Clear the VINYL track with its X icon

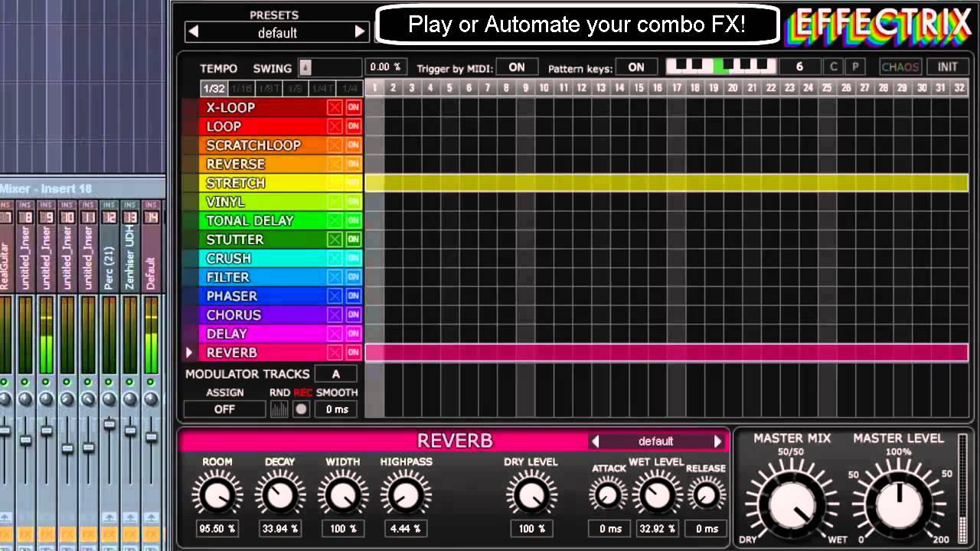coord(335,202)
